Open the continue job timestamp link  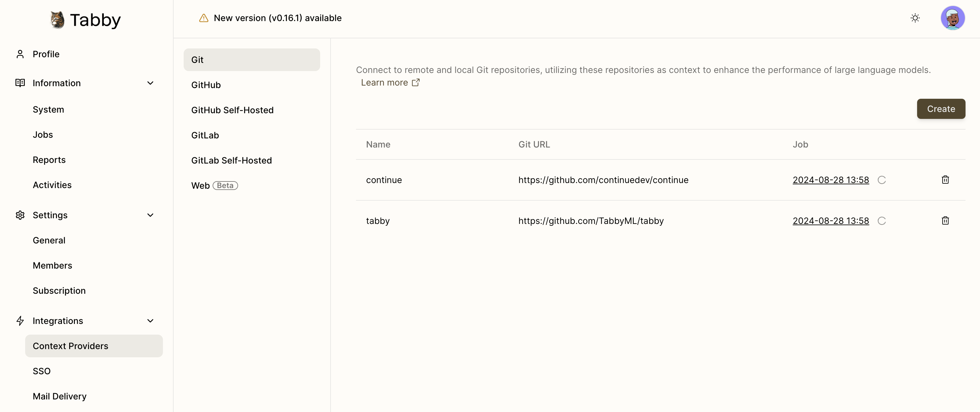[831, 180]
